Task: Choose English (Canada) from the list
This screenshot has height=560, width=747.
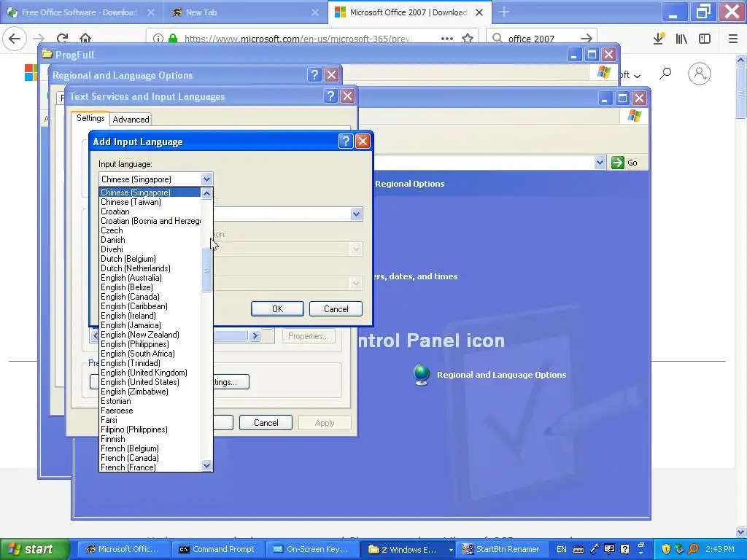Action: pyautogui.click(x=150, y=297)
